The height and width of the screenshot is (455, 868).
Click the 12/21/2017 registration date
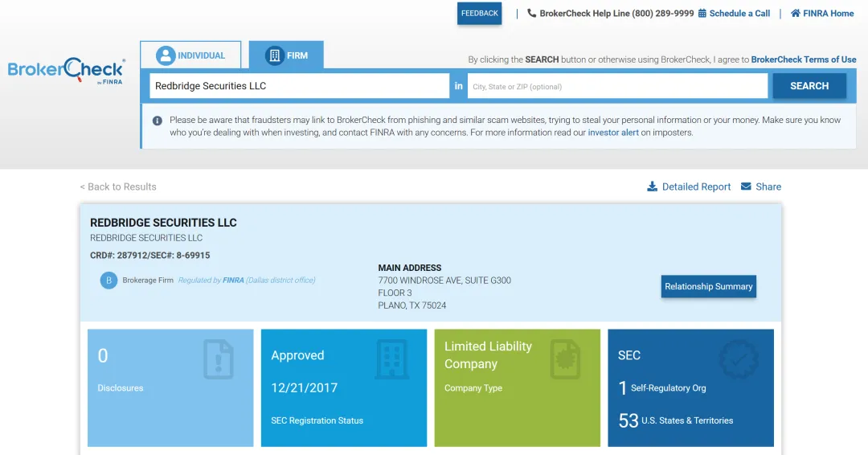click(x=304, y=388)
